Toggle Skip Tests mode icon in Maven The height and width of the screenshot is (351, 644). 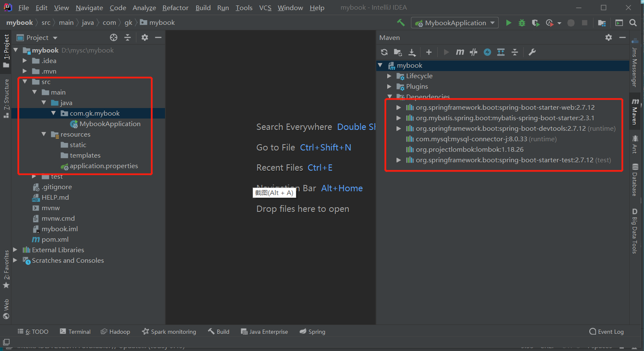(487, 52)
